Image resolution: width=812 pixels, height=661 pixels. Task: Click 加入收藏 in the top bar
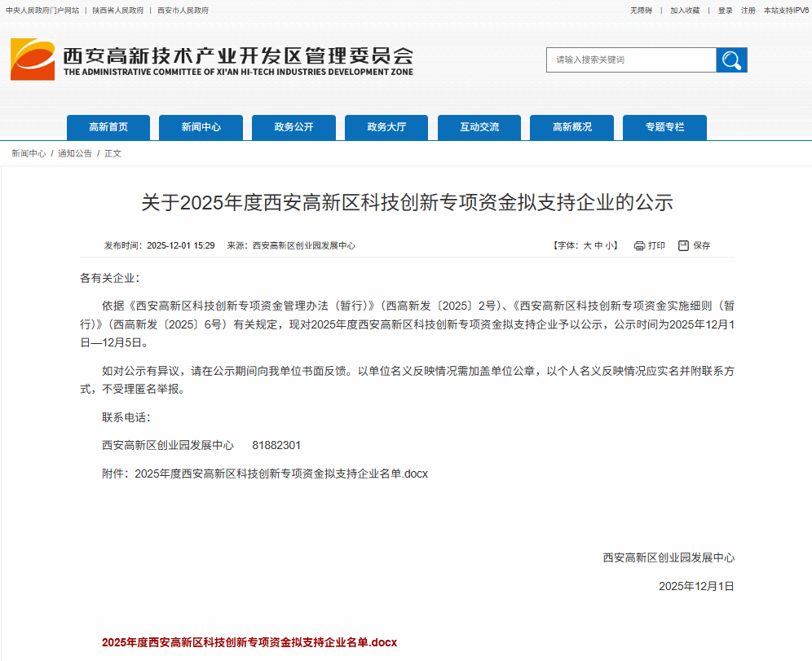[685, 11]
